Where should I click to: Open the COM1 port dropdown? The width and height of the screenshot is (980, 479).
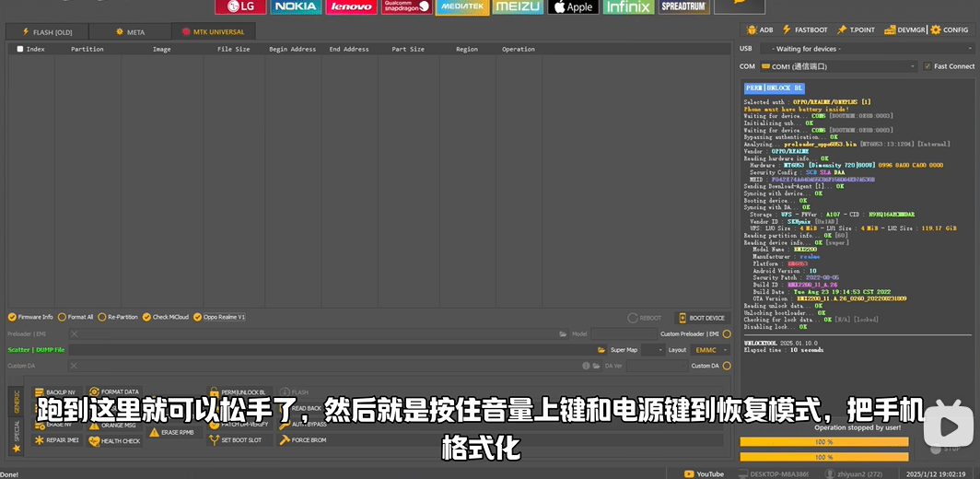pos(838,66)
